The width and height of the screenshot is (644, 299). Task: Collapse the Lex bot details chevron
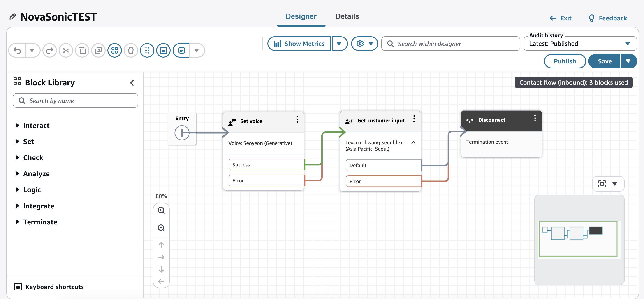[x=413, y=142]
